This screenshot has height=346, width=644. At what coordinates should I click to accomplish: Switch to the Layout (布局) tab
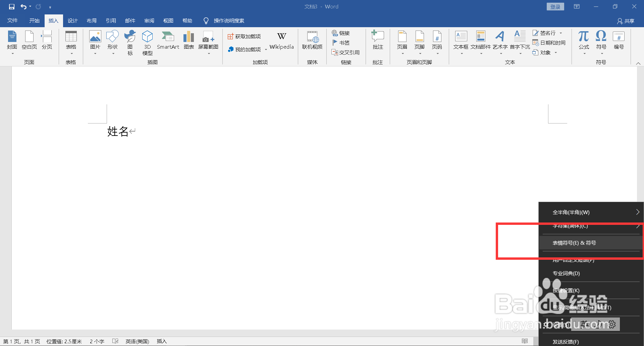[92, 20]
